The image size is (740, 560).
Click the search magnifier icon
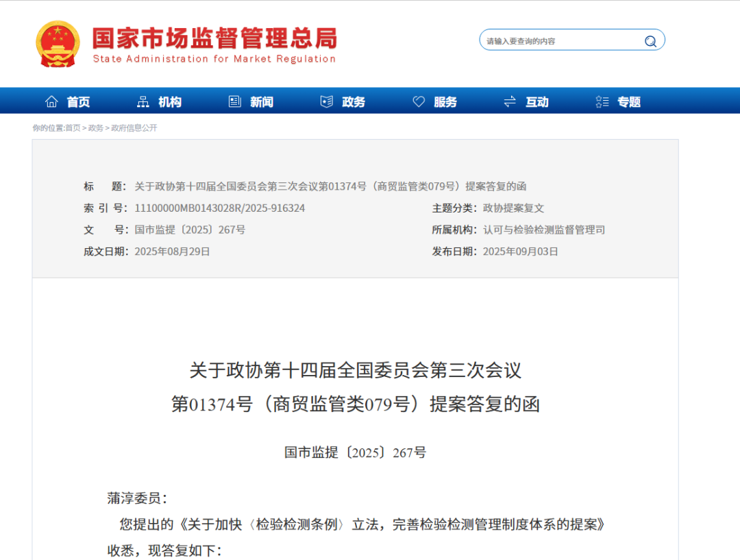coord(650,41)
